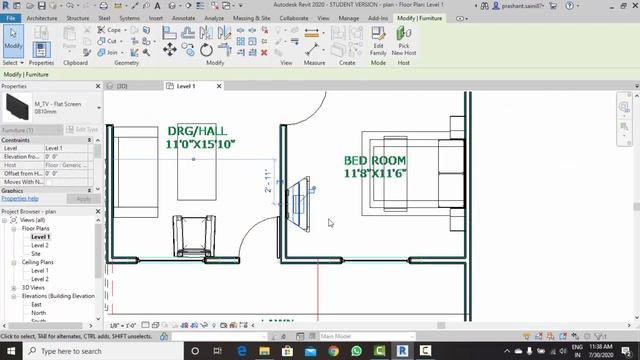Collapse the Views (all) tree node
640x360 pixels.
coord(4,220)
